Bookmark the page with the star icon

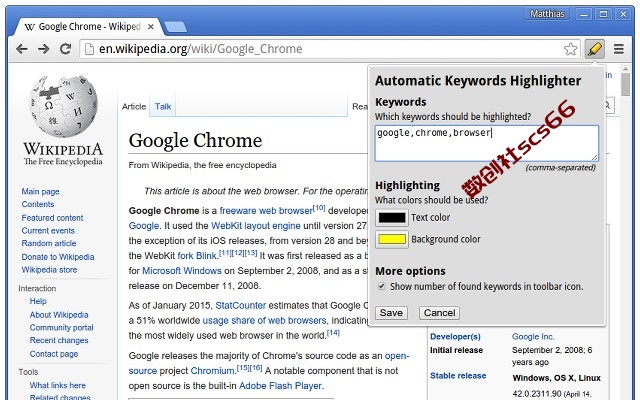click(x=570, y=49)
